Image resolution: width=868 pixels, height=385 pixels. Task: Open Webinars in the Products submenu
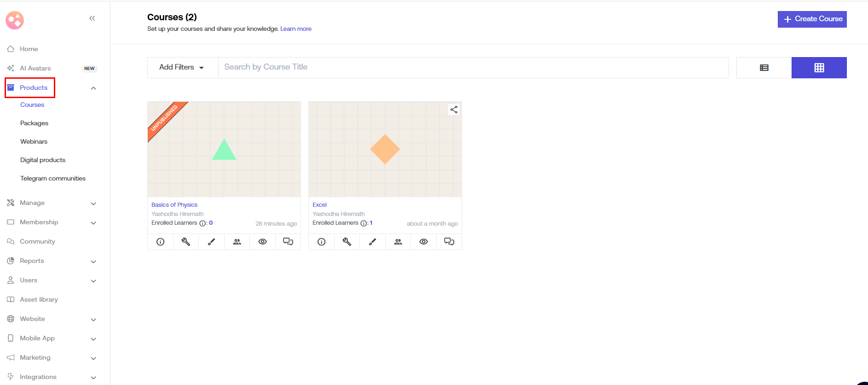(34, 141)
